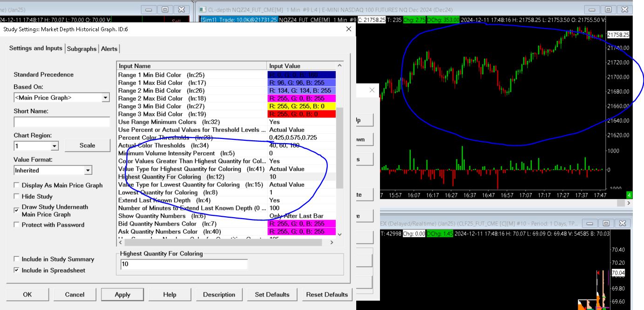This screenshot has height=310, width=644.
Task: Pick Range 2 Min Bid Color swatch
Action: 302,90
